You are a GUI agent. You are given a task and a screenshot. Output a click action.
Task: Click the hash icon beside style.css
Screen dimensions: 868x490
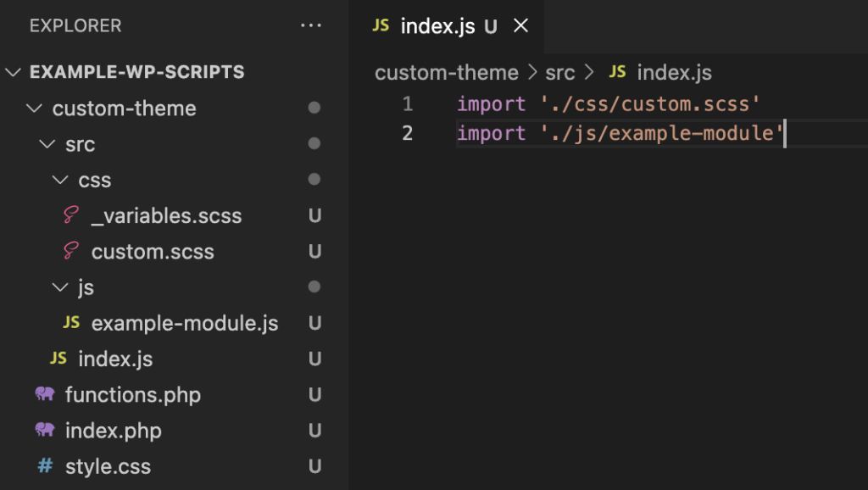coord(45,465)
